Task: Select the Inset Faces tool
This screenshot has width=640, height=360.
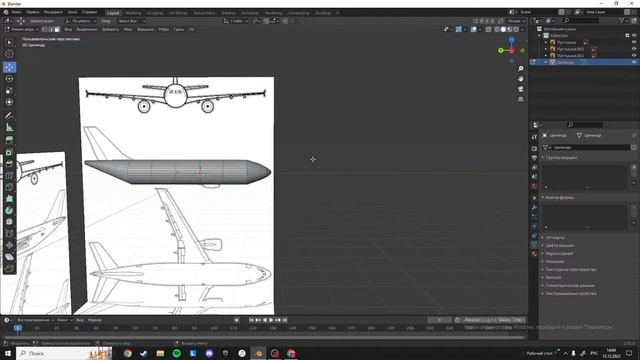Action: pyautogui.click(x=9, y=152)
